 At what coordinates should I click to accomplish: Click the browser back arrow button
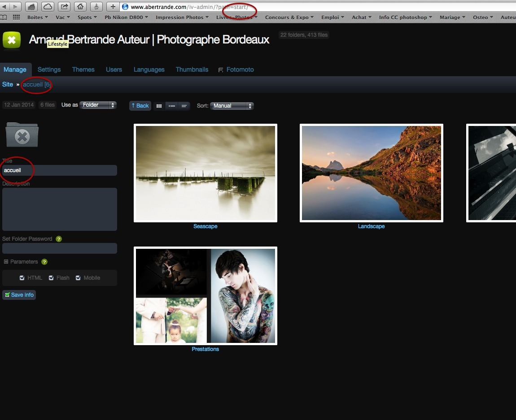[x=4, y=7]
